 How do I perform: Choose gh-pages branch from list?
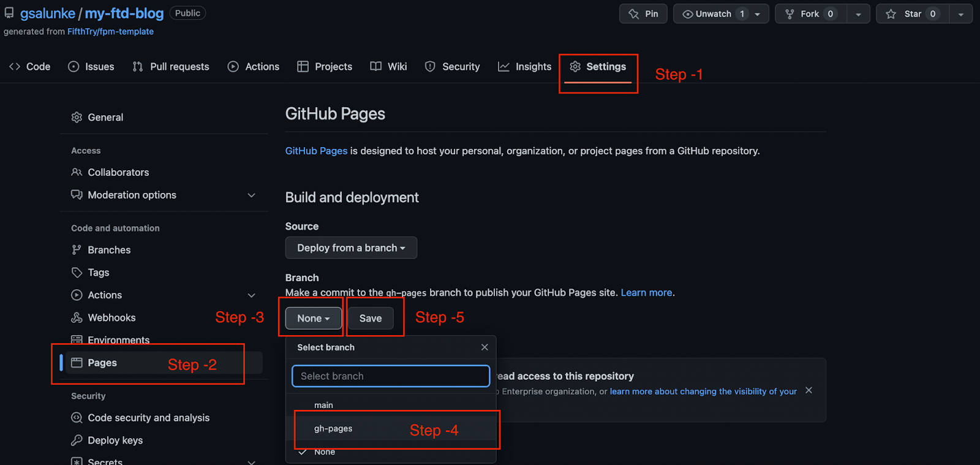pos(391,429)
